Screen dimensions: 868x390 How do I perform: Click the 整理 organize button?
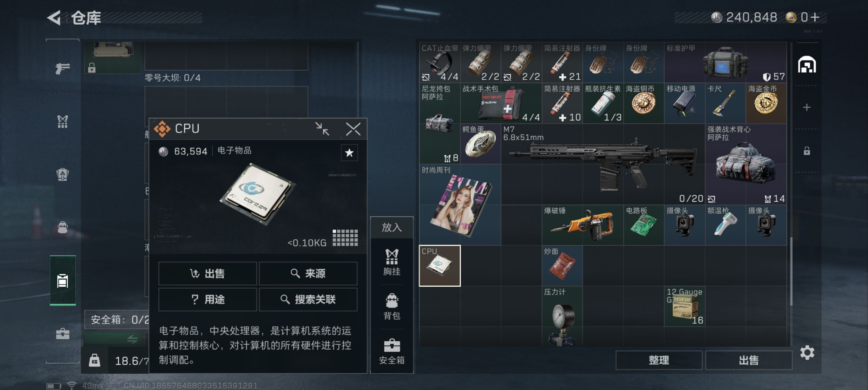click(x=659, y=360)
